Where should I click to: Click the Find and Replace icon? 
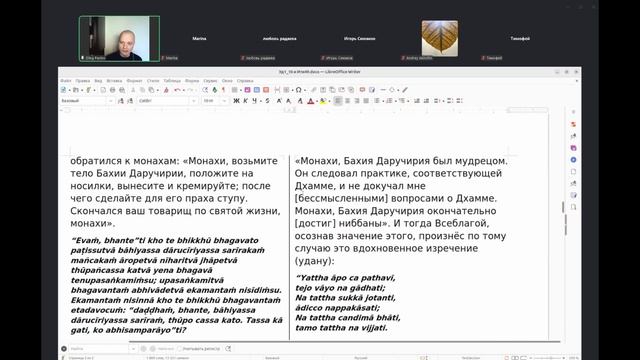click(x=205, y=90)
